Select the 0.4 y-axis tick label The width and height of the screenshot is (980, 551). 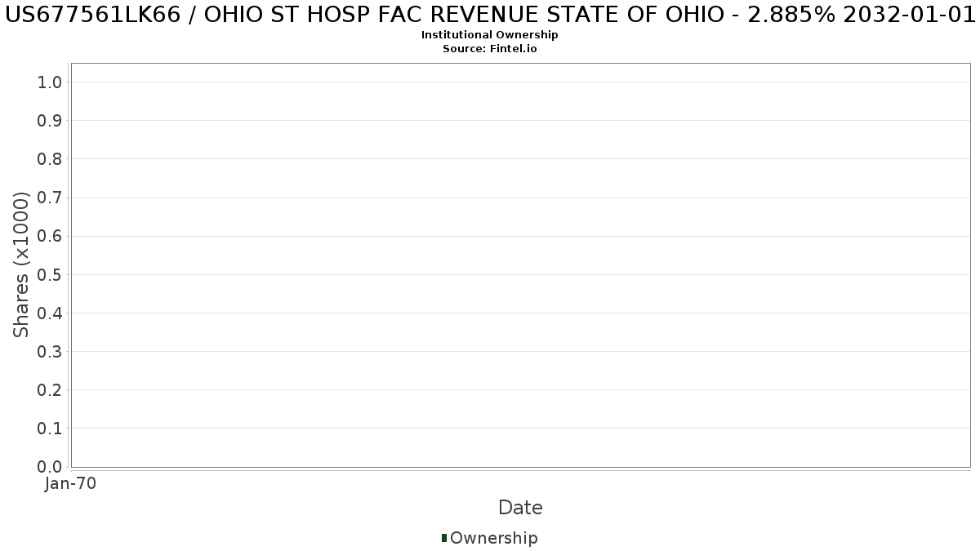tap(50, 313)
